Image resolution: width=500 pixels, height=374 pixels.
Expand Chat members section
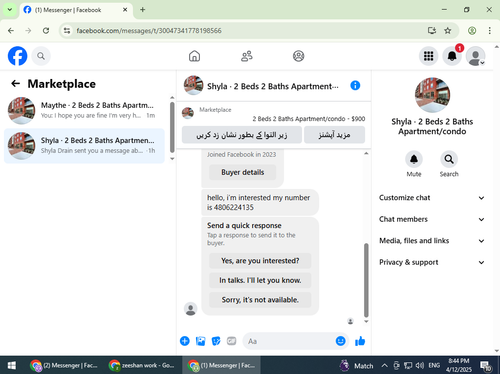tap(432, 219)
